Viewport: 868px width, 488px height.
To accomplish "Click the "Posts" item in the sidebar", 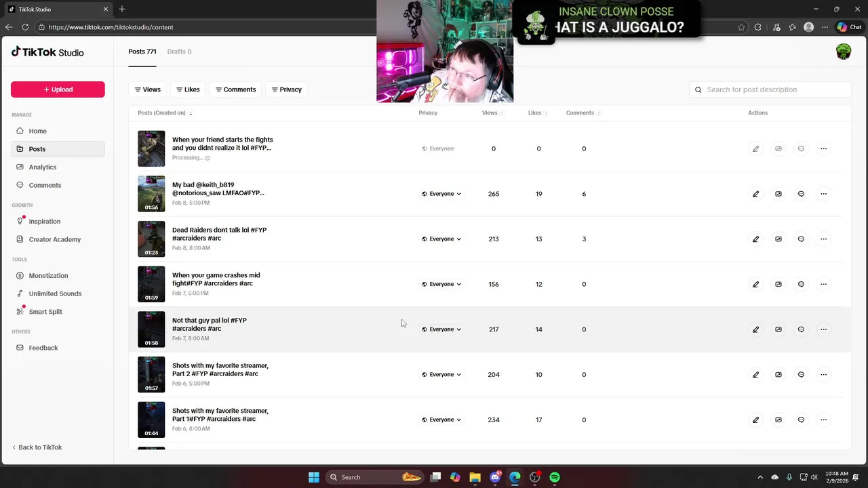I will (x=58, y=149).
